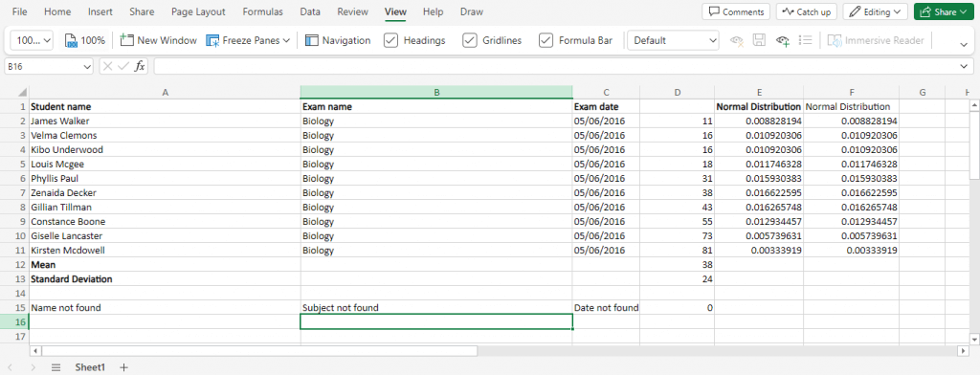Switch to the Page Layout tab
Screen dimensions: 980x375
coord(198,11)
